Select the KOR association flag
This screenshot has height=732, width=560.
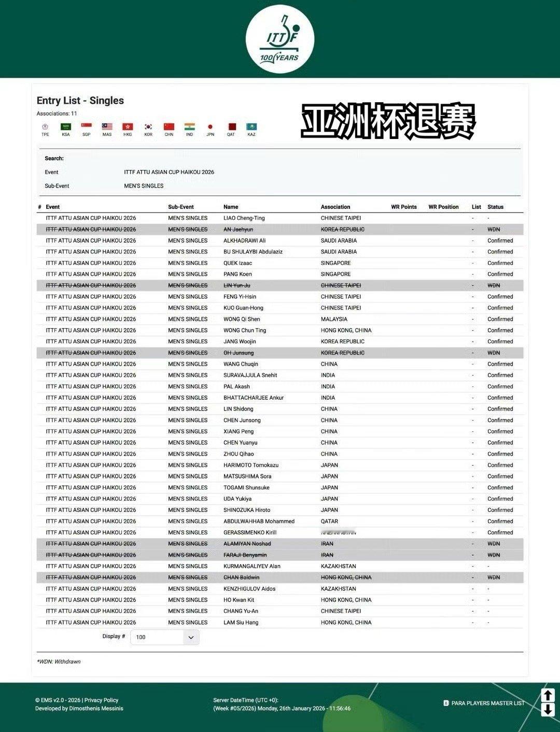[x=148, y=126]
